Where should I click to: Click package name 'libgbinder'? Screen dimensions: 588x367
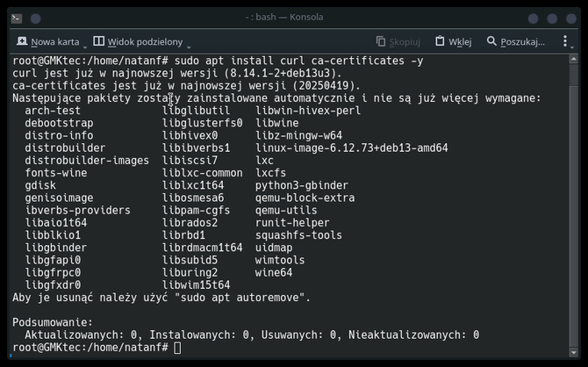[x=56, y=248]
